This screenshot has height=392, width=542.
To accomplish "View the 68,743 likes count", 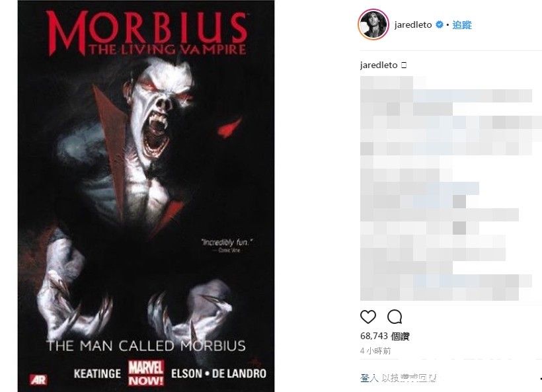I will pyautogui.click(x=385, y=336).
